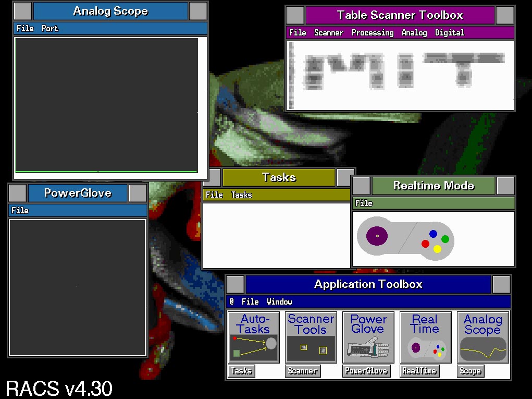532x399 pixels.
Task: Click the Tasks label button
Action: click(241, 371)
